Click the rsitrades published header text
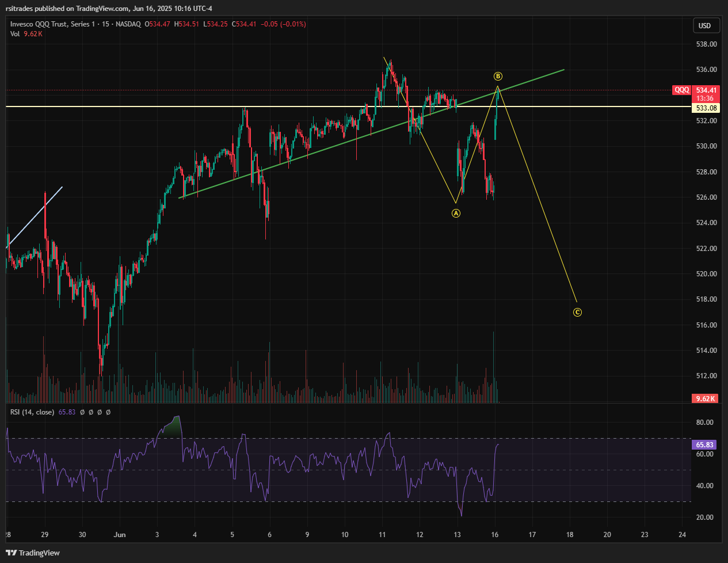The image size is (728, 563). point(108,8)
